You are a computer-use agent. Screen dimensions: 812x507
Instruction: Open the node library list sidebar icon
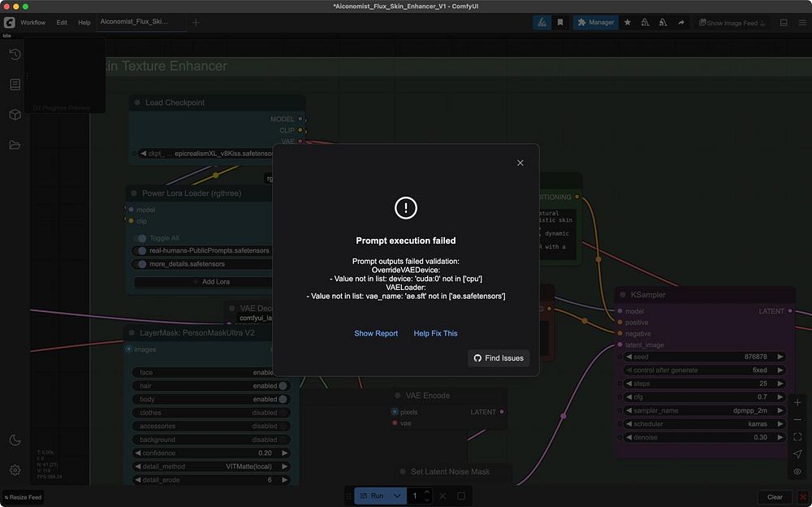click(15, 84)
